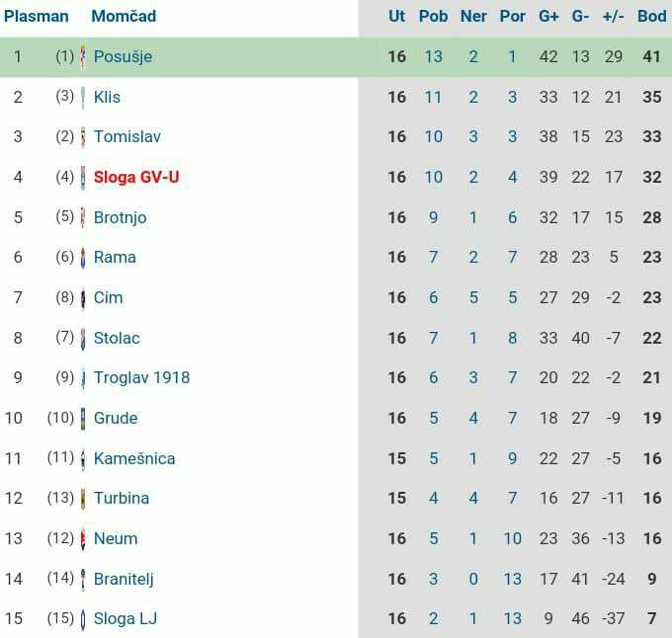This screenshot has height=638, width=672.
Task: Open the Troglav 1918 team link
Action: coord(141,377)
